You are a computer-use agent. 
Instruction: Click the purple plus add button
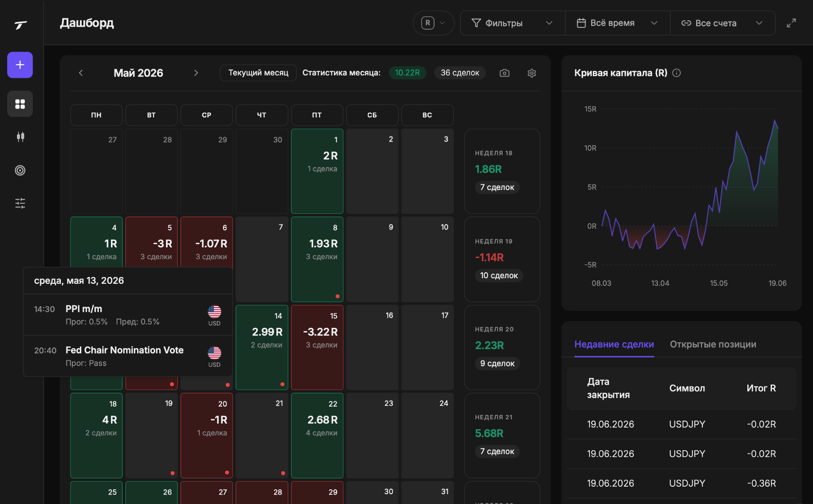(x=20, y=65)
